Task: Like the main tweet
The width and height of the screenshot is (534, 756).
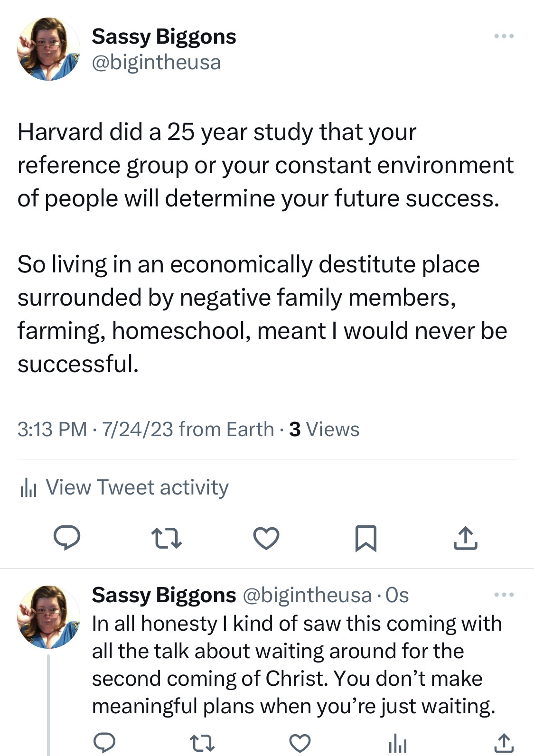Action: pyautogui.click(x=266, y=538)
